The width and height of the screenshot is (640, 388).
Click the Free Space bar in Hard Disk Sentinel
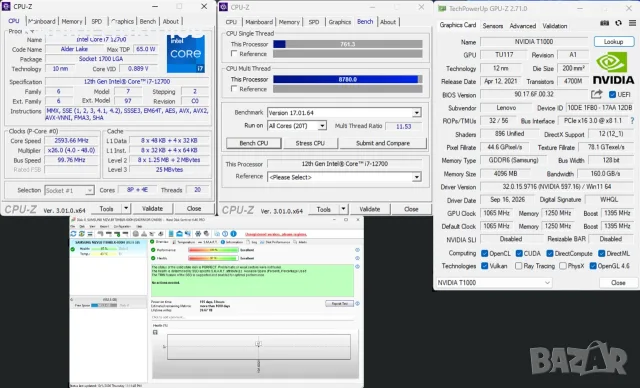[104, 305]
